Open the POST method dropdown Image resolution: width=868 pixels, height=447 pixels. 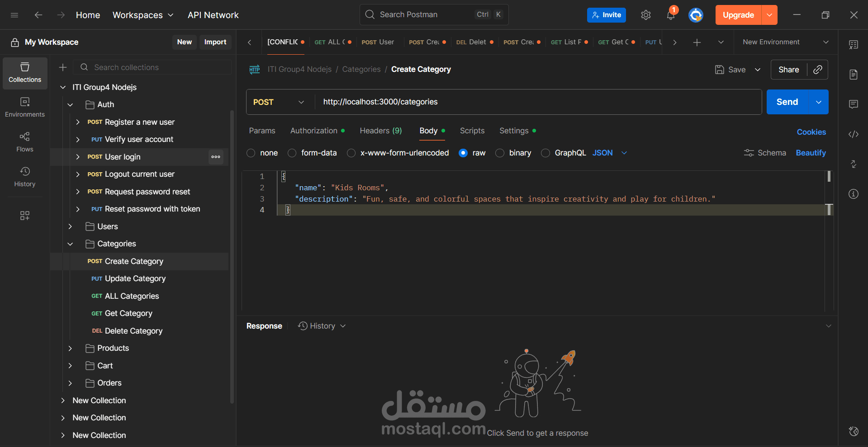coord(279,102)
